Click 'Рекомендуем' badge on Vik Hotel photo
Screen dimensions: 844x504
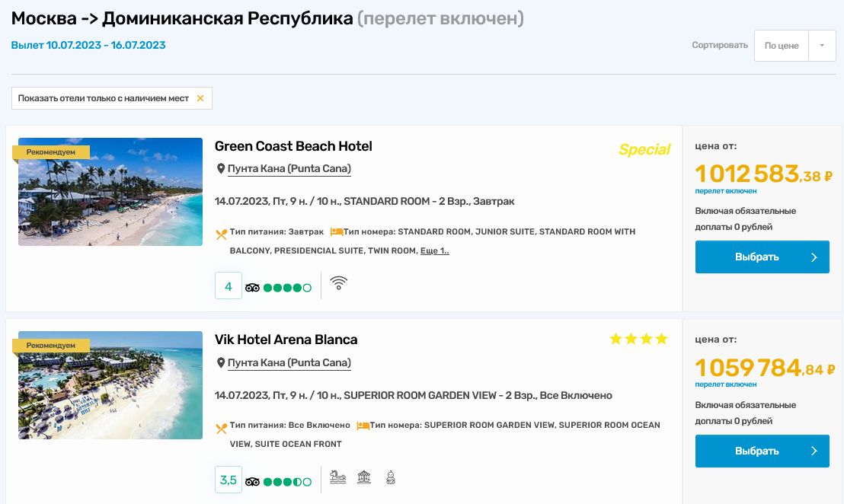[51, 346]
